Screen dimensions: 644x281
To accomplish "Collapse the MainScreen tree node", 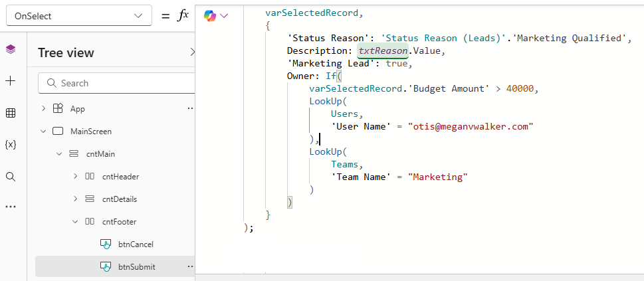I will pyautogui.click(x=44, y=131).
